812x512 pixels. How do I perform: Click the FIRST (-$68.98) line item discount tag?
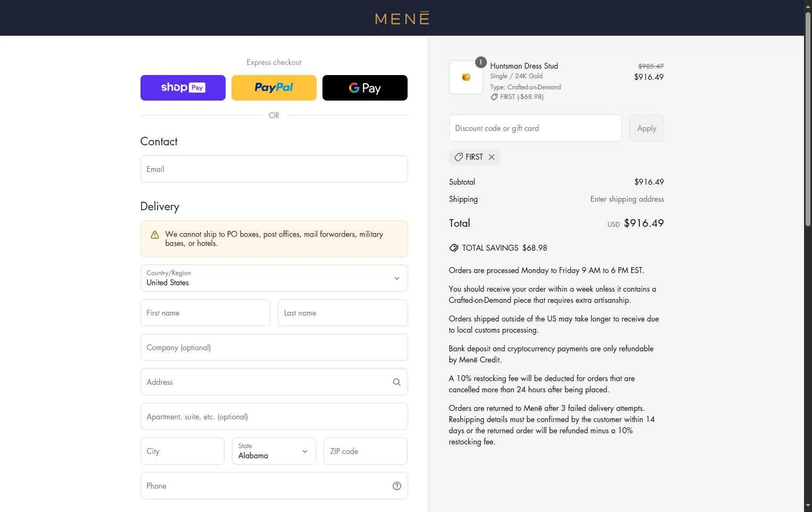coord(517,97)
